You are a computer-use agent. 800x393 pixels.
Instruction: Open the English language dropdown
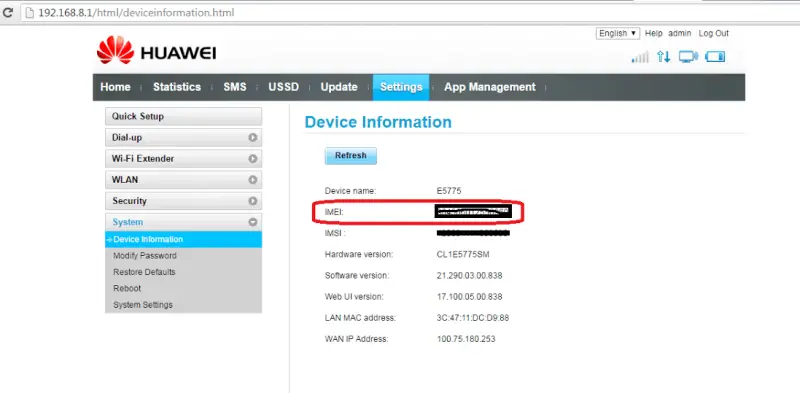point(617,33)
